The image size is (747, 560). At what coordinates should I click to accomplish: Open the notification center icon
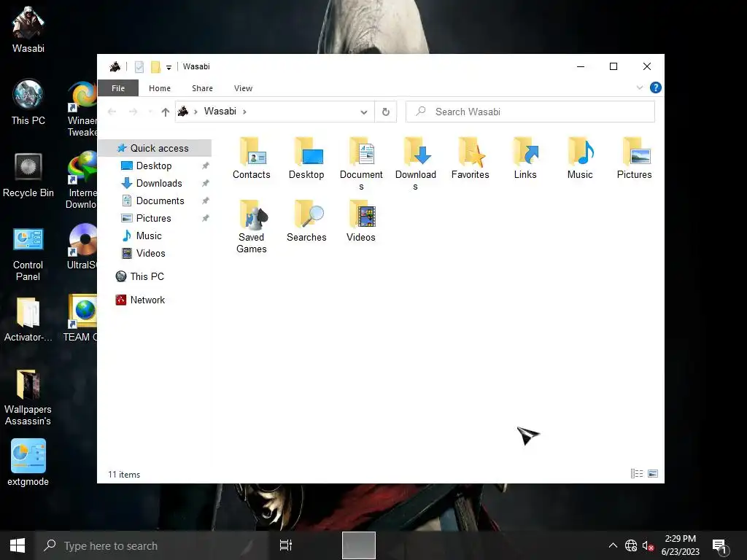click(720, 547)
